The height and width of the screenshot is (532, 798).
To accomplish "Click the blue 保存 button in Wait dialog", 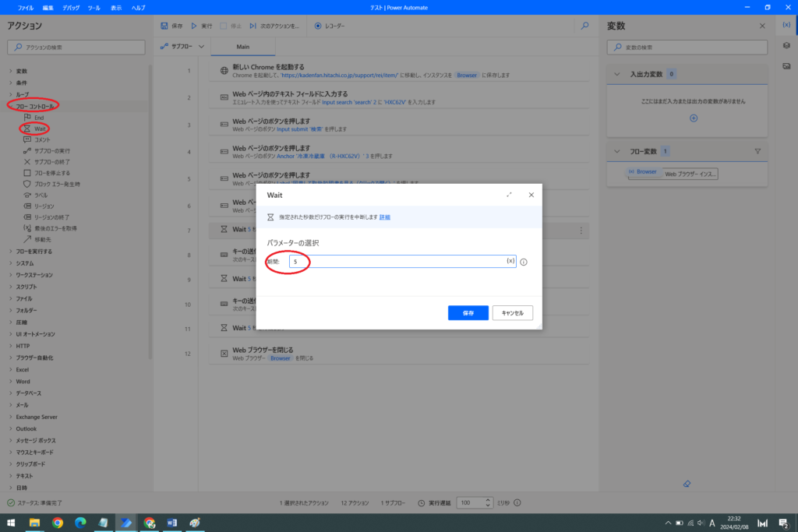I will pyautogui.click(x=468, y=312).
